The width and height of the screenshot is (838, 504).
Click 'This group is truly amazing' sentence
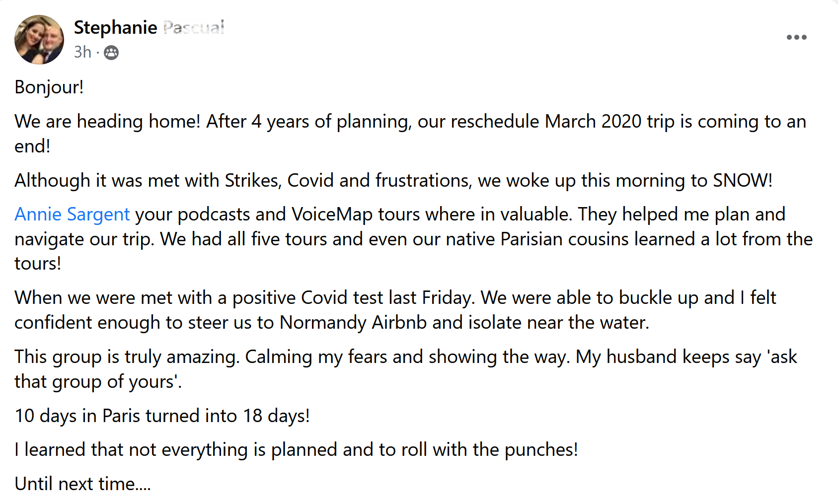(127, 357)
